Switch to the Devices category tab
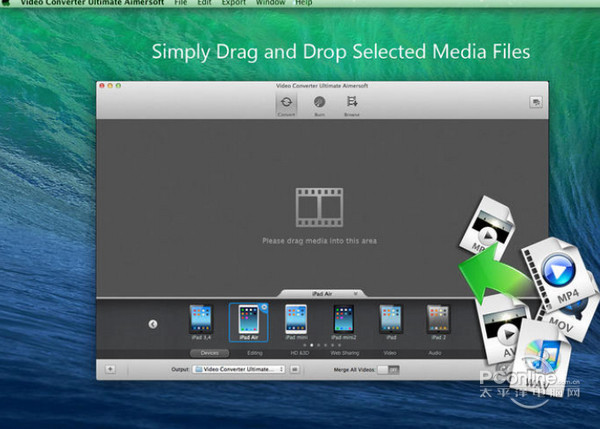 (x=210, y=353)
